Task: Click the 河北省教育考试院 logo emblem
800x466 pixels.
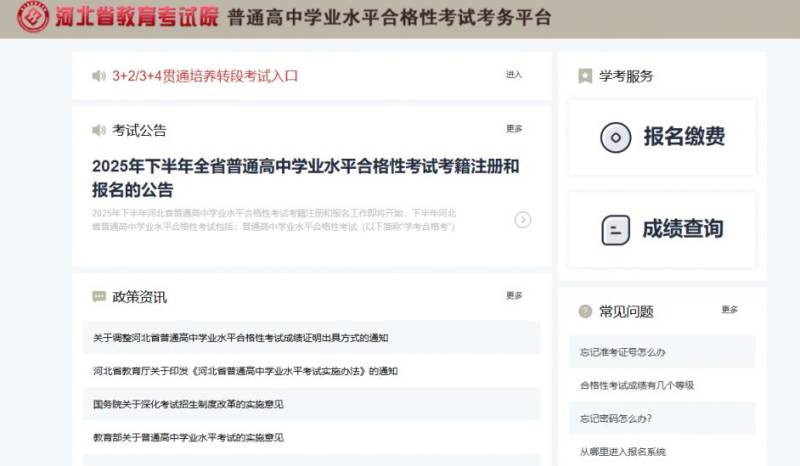Action: [x=33, y=18]
